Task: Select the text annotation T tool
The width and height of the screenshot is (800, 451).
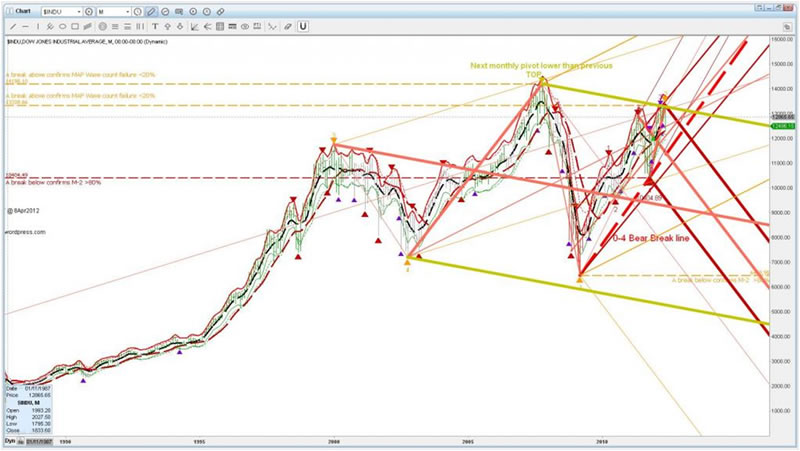Action: pos(155,25)
